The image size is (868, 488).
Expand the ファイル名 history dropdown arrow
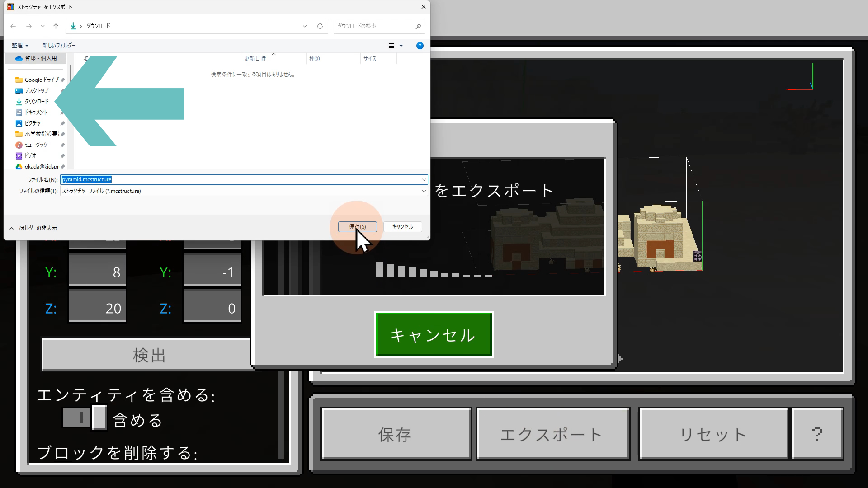[424, 179]
